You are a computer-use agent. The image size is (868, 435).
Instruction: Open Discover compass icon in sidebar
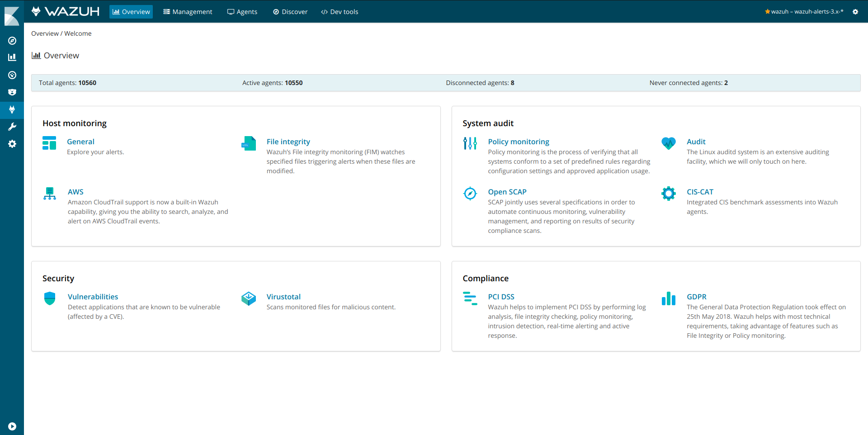12,41
